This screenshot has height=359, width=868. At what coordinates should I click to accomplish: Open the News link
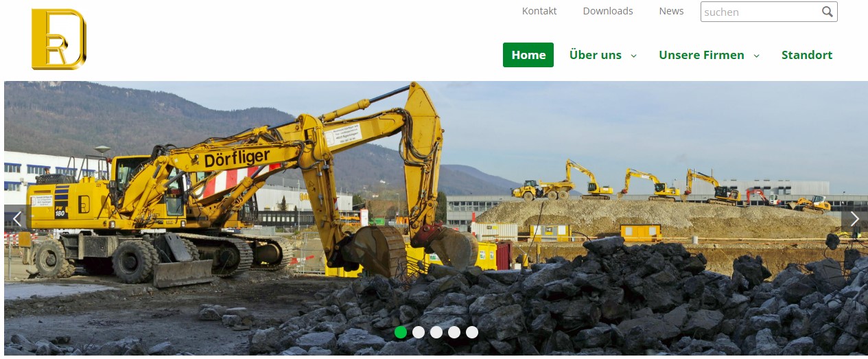tap(671, 11)
